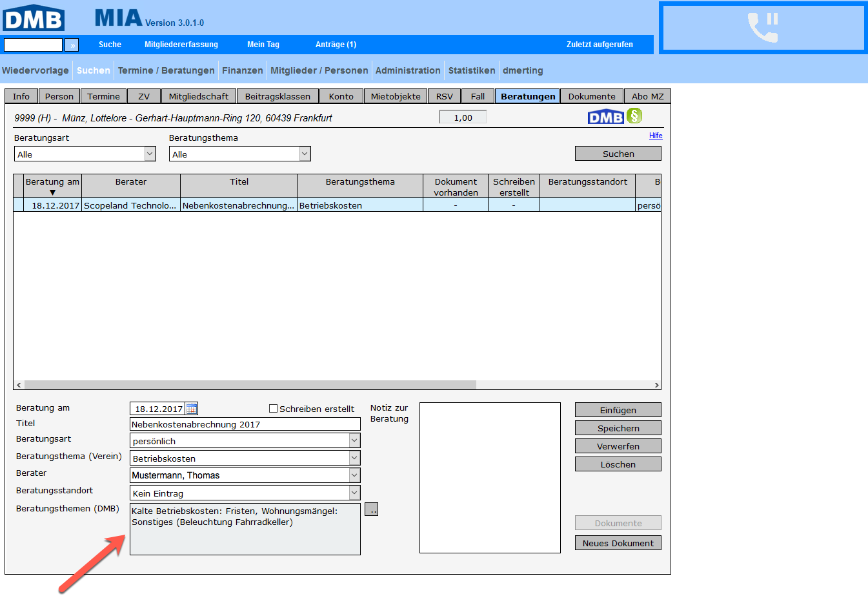Click the DMB paragraph sign logo
Viewport: 868px width, 616px height.
614,117
